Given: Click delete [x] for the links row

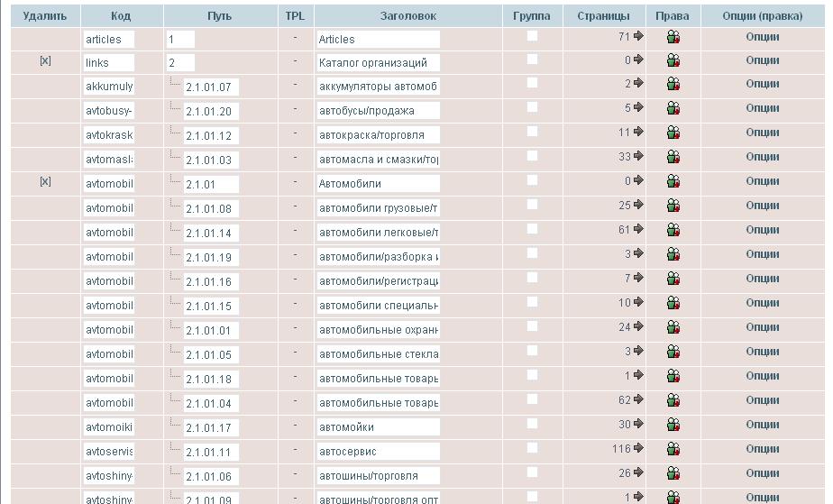Looking at the screenshot, I should point(45,61).
